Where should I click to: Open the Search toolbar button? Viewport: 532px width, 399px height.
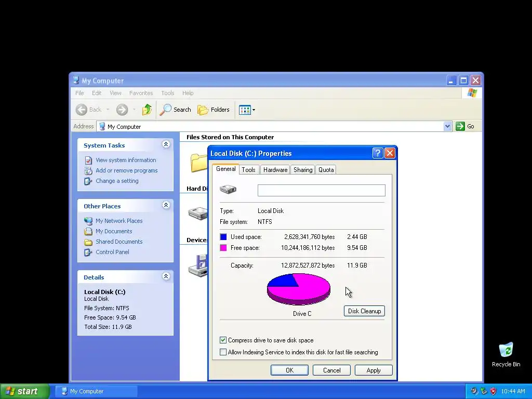(176, 110)
